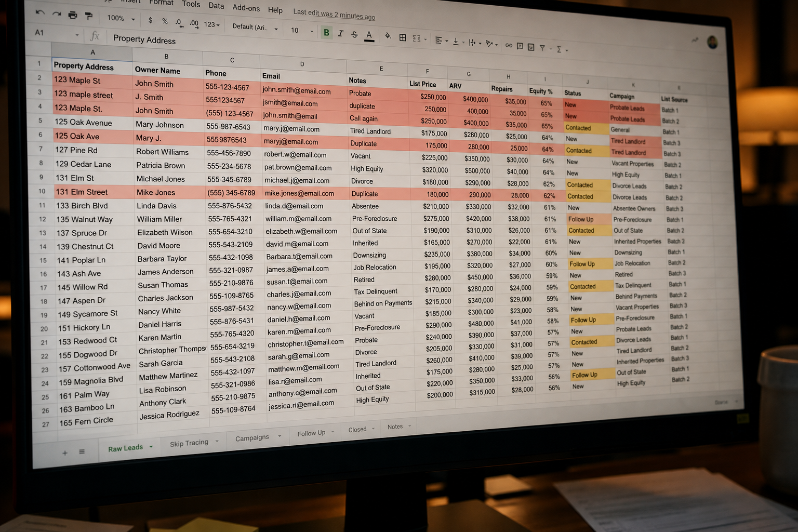Switch to the Closed sheet tab
Image resolution: width=798 pixels, height=532 pixels.
[357, 430]
